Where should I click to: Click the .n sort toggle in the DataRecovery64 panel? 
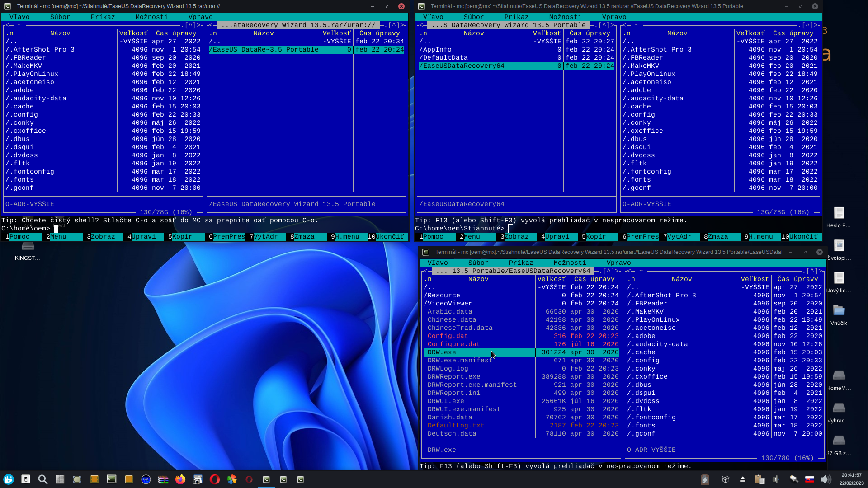(x=428, y=279)
